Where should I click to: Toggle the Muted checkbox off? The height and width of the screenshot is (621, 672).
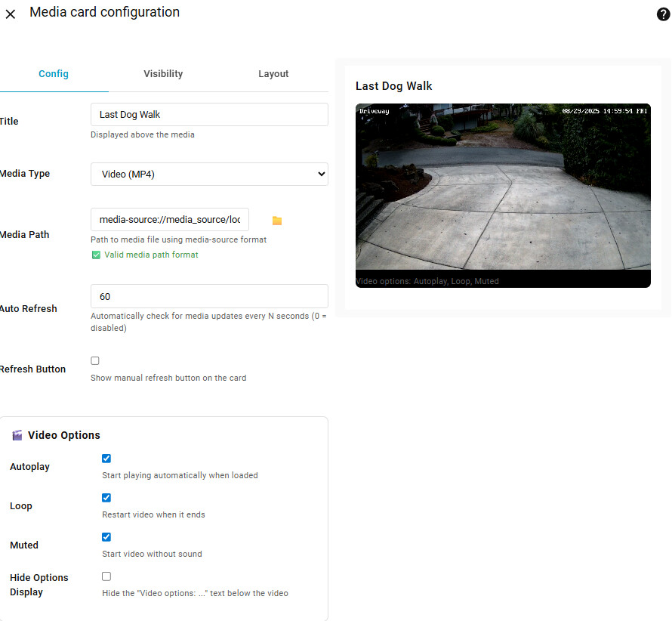[x=106, y=537]
